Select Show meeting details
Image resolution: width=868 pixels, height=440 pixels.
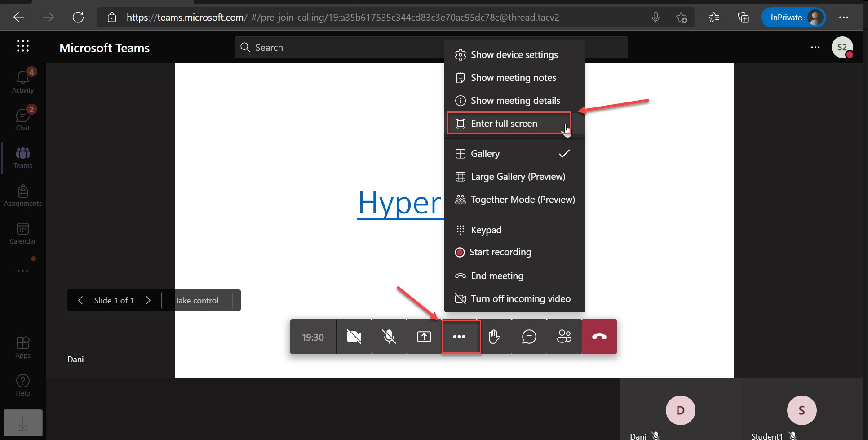(x=514, y=101)
